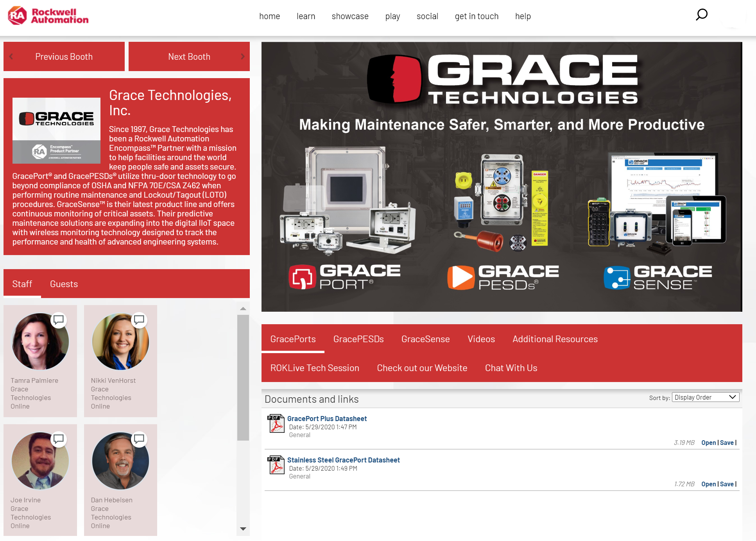Viewport: 756px width, 541px height.
Task: Click the staff list scrollbar down arrow
Action: pyautogui.click(x=243, y=529)
